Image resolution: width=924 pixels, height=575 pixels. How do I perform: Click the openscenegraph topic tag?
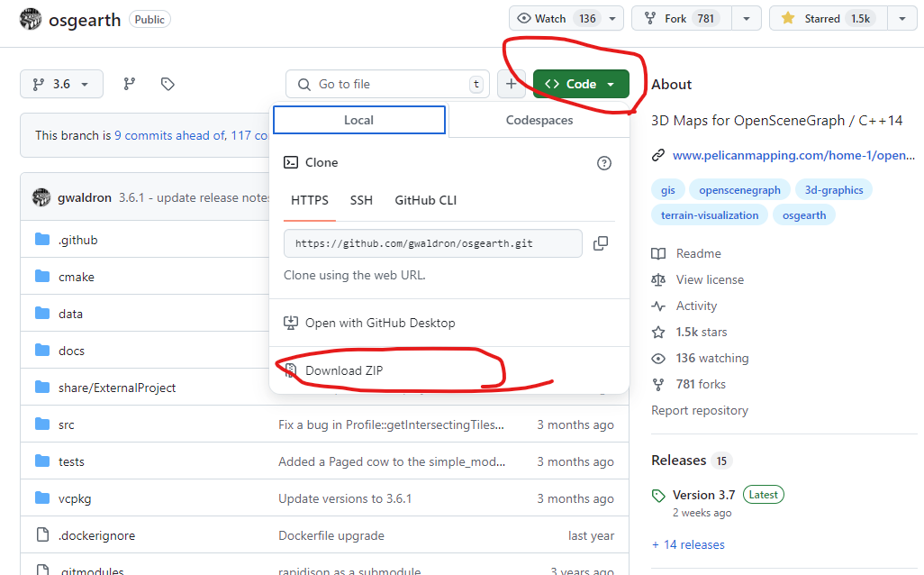[x=739, y=190]
